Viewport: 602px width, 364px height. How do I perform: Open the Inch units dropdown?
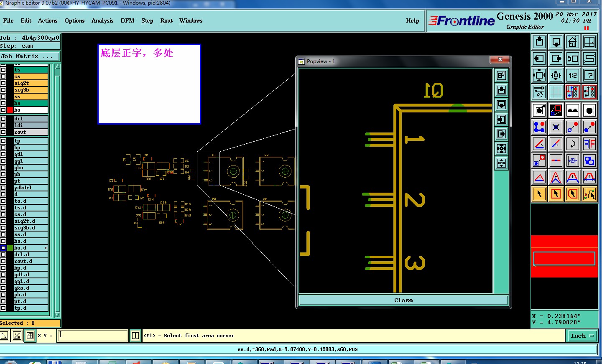point(582,336)
